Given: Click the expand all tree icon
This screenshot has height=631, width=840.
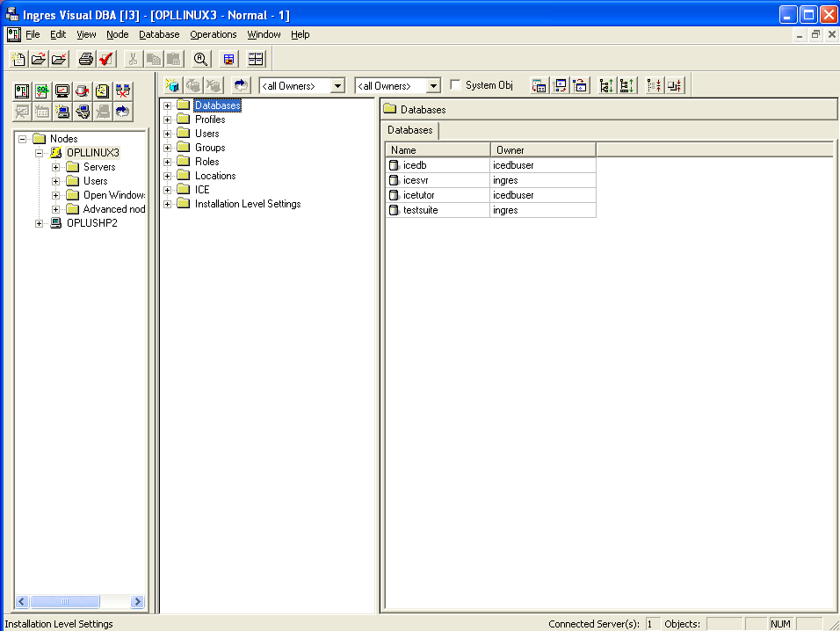Looking at the screenshot, I should [627, 85].
